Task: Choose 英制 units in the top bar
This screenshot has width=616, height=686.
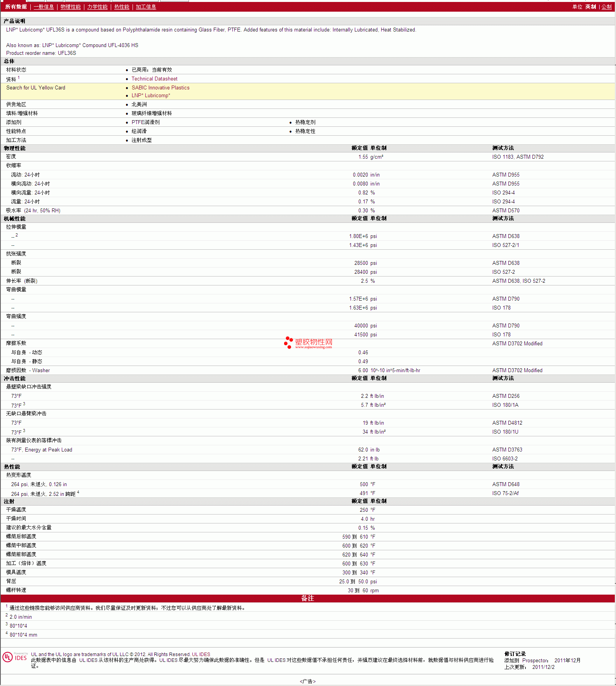Action: coord(590,7)
